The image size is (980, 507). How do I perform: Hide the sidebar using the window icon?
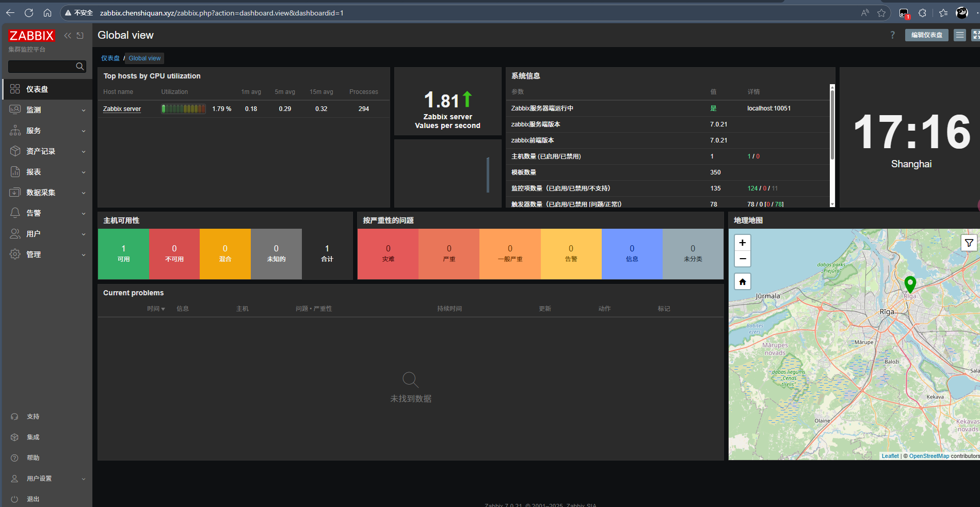pyautogui.click(x=80, y=36)
